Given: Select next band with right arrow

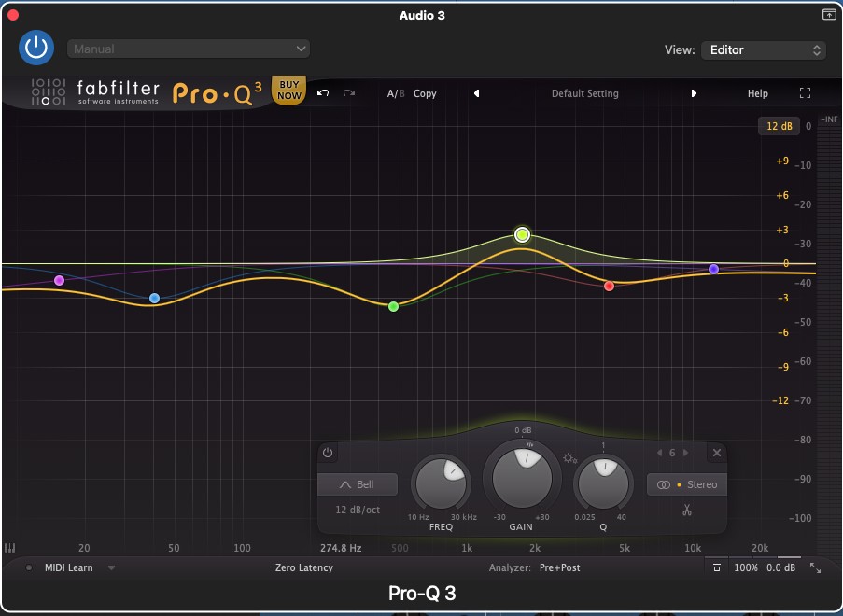Looking at the screenshot, I should tap(685, 453).
